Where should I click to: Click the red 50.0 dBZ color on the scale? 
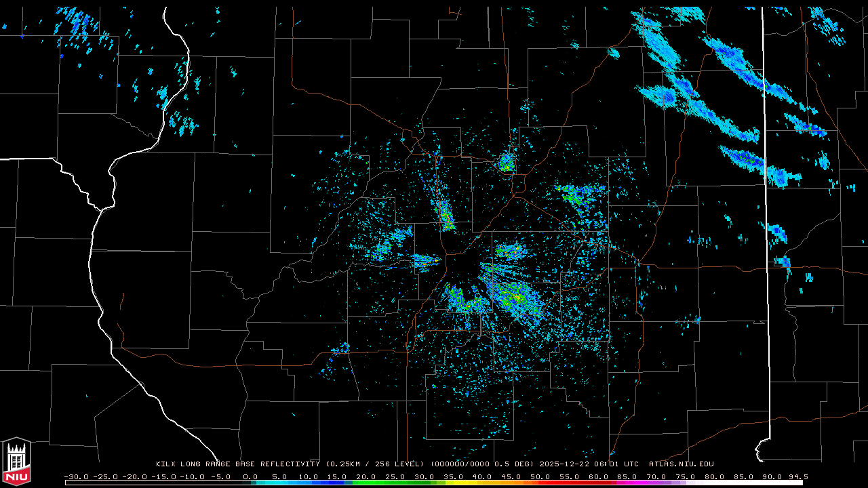[540, 483]
